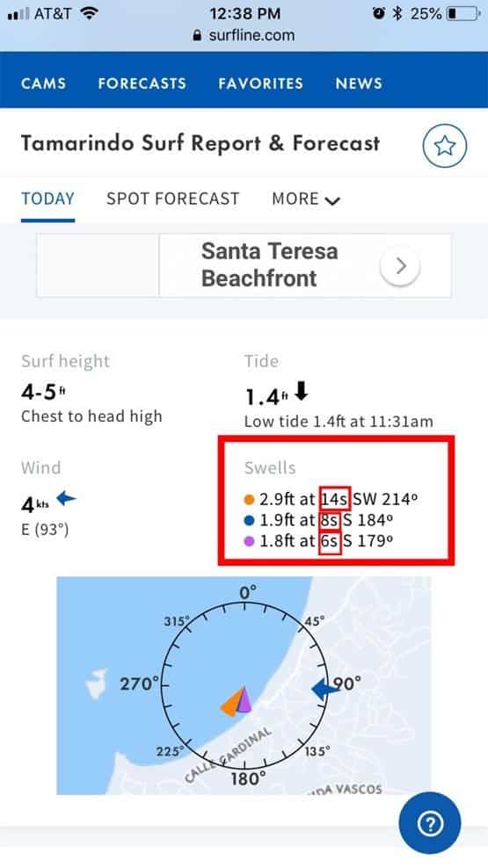Viewport: 488px width, 868px height.
Task: Select the TODAY tab
Action: click(47, 199)
